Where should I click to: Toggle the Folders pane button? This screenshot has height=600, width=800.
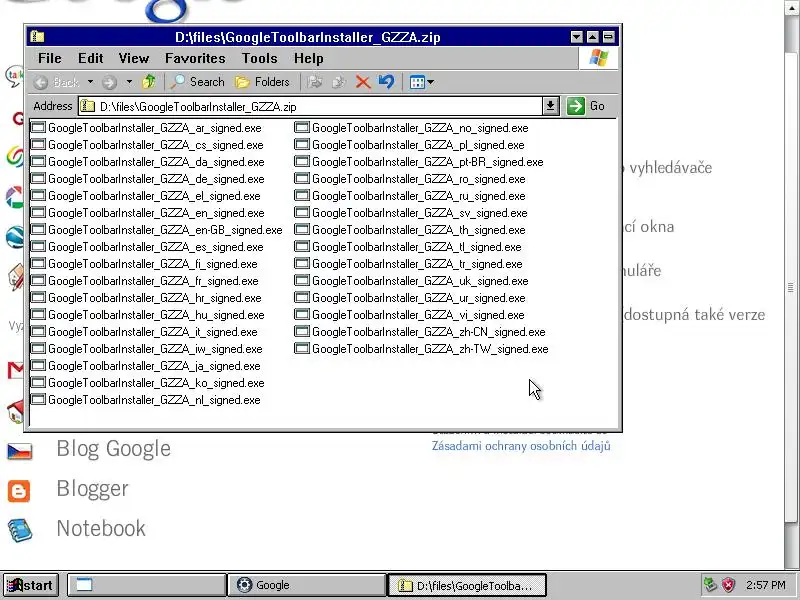point(262,82)
